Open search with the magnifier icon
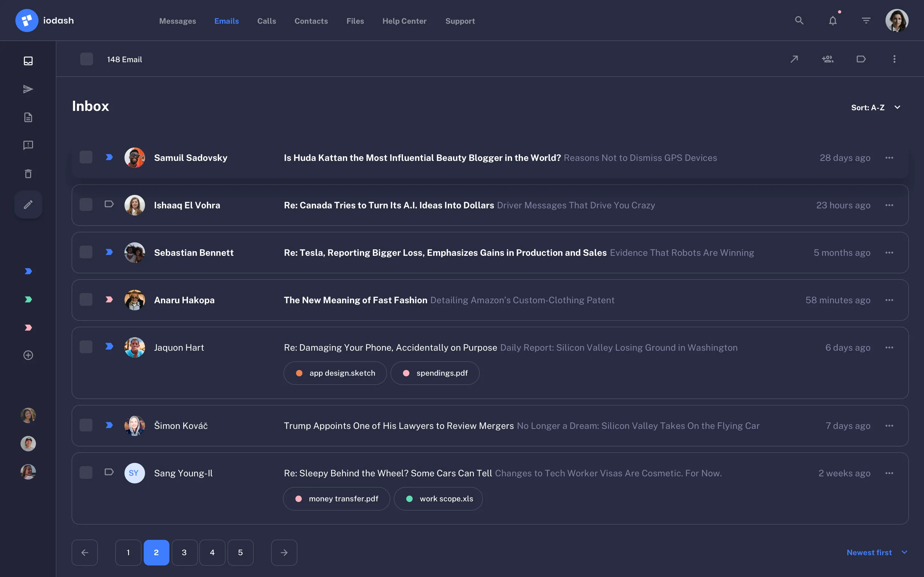 point(799,20)
